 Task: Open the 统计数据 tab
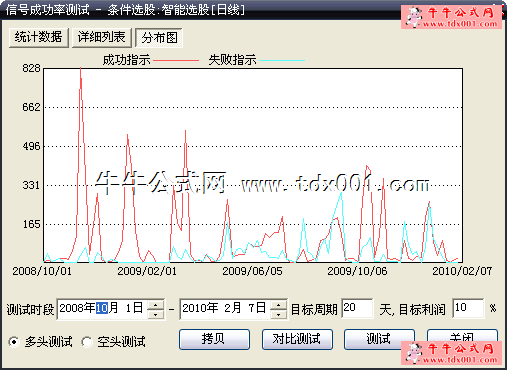[x=39, y=38]
